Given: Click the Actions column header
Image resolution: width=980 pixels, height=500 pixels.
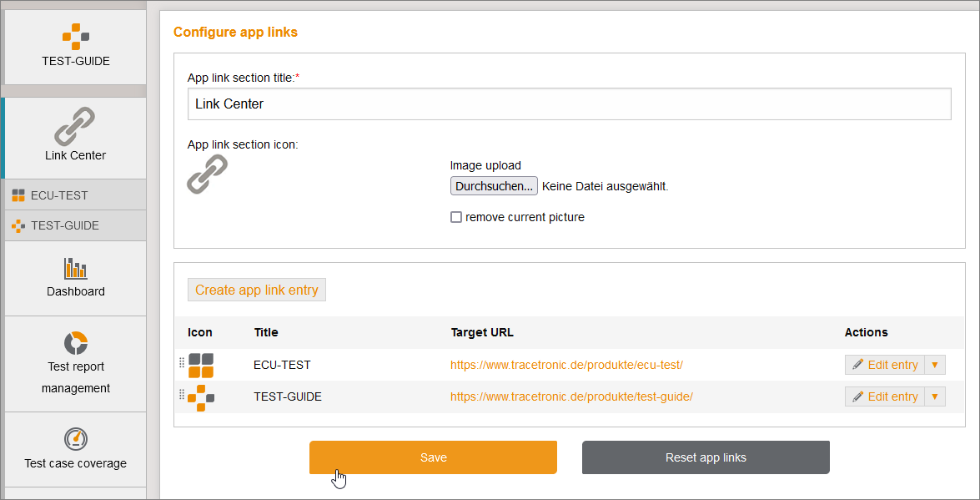Looking at the screenshot, I should (x=867, y=332).
